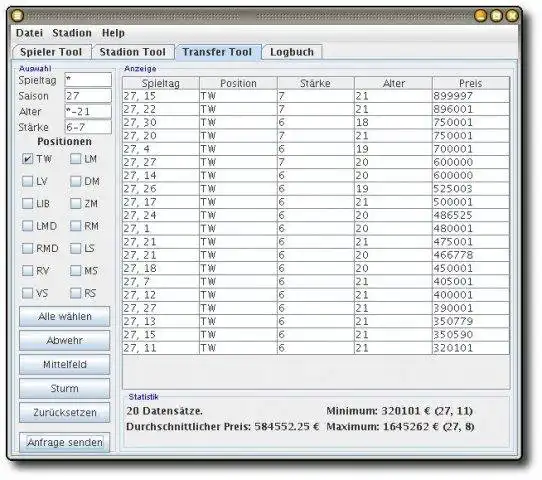Select the price cell 899997

[471, 96]
